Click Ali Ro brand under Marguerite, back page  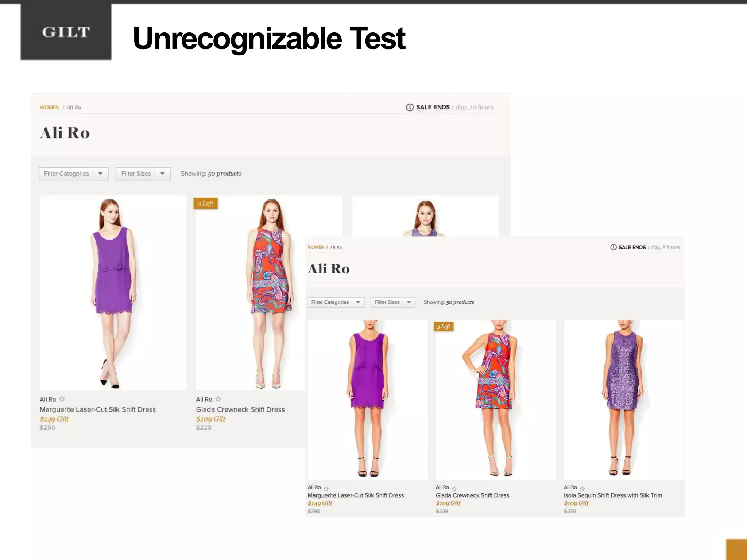48,400
